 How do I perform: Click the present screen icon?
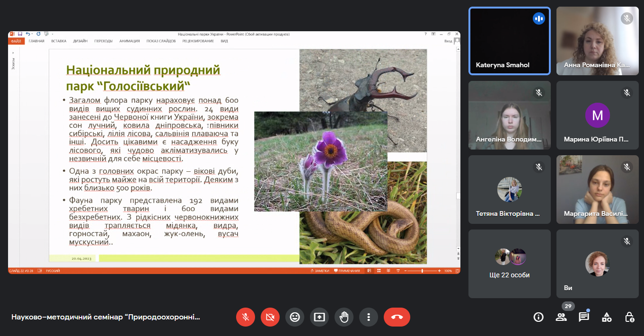319,317
